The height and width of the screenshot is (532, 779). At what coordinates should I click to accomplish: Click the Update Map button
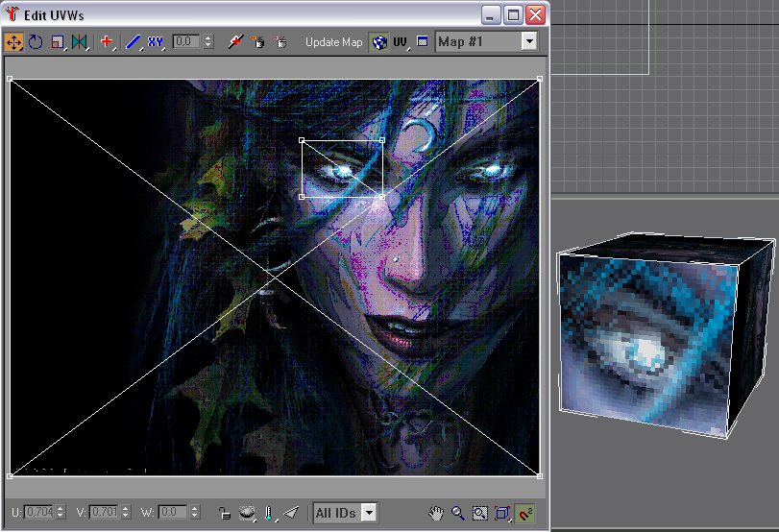tap(333, 42)
